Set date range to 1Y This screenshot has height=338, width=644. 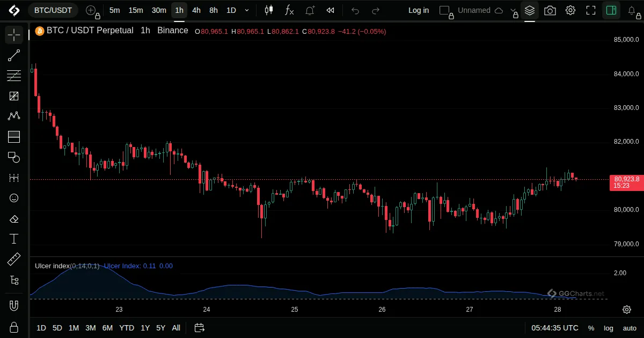[145, 328]
